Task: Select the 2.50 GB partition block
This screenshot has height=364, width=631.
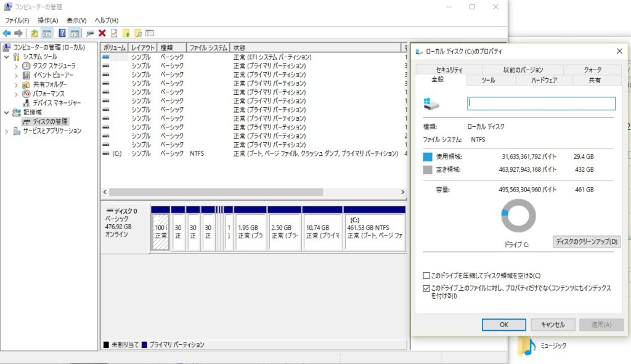Action: coord(284,229)
